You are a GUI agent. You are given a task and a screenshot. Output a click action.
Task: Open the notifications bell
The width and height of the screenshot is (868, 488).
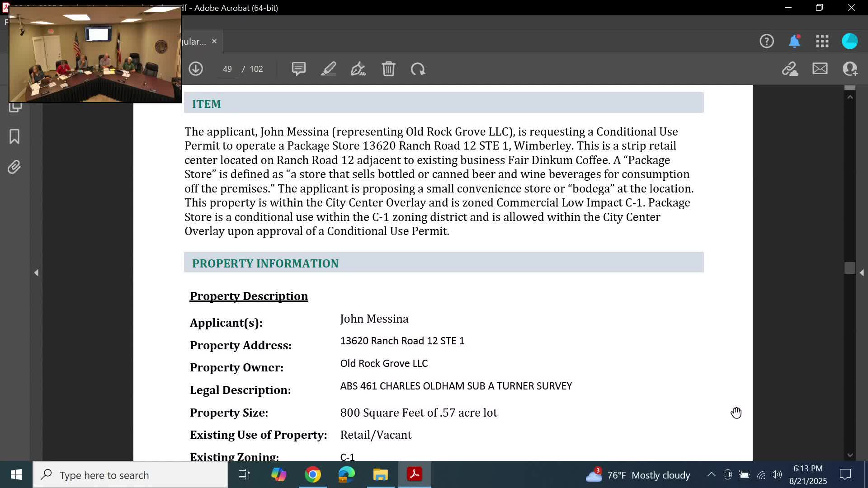[794, 41]
